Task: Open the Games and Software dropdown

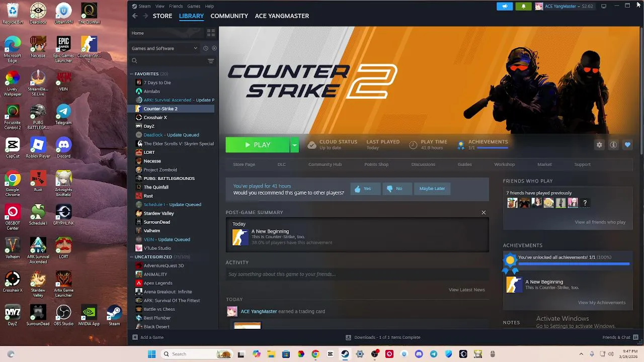Action: (165, 48)
